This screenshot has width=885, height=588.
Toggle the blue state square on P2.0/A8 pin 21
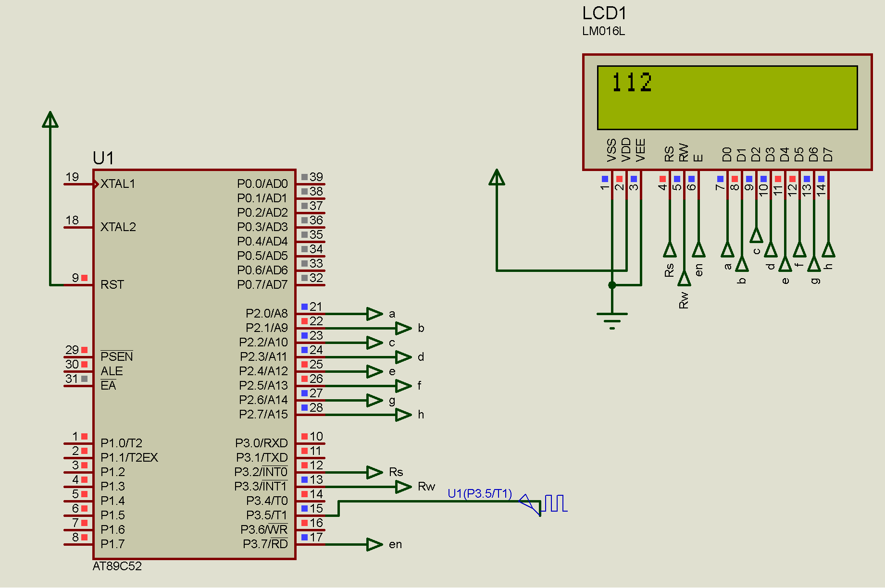tap(303, 306)
